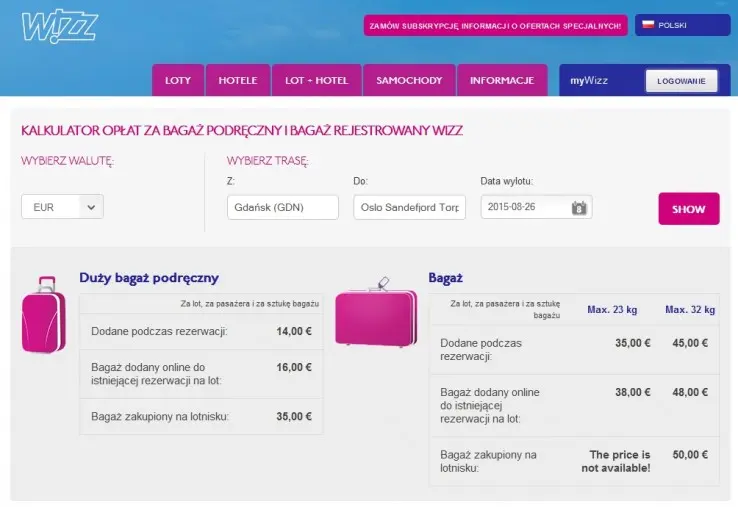Open the POLSKI language selector
The height and width of the screenshot is (507, 738).
(682, 25)
